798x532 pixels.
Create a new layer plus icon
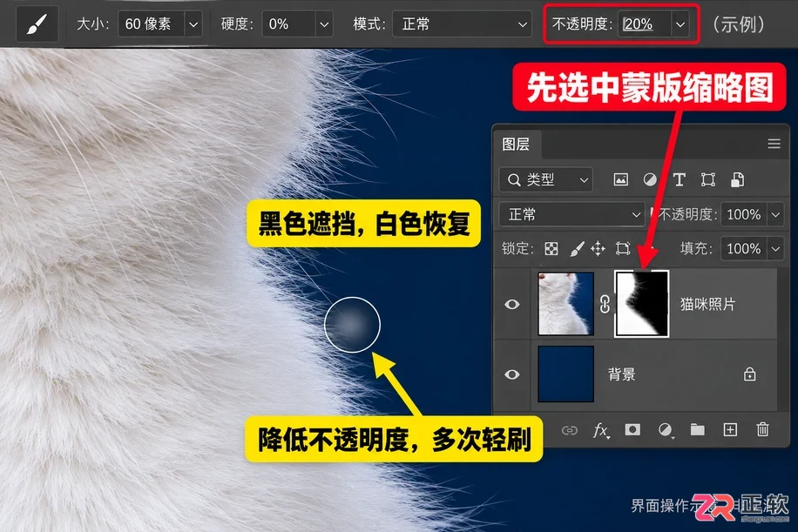click(x=730, y=430)
